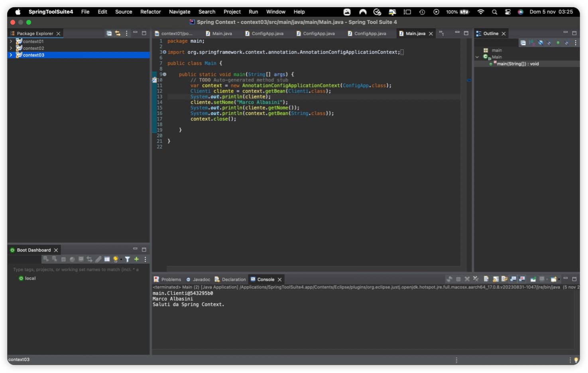Expand folded import at line 3
588x373 pixels.
[165, 52]
